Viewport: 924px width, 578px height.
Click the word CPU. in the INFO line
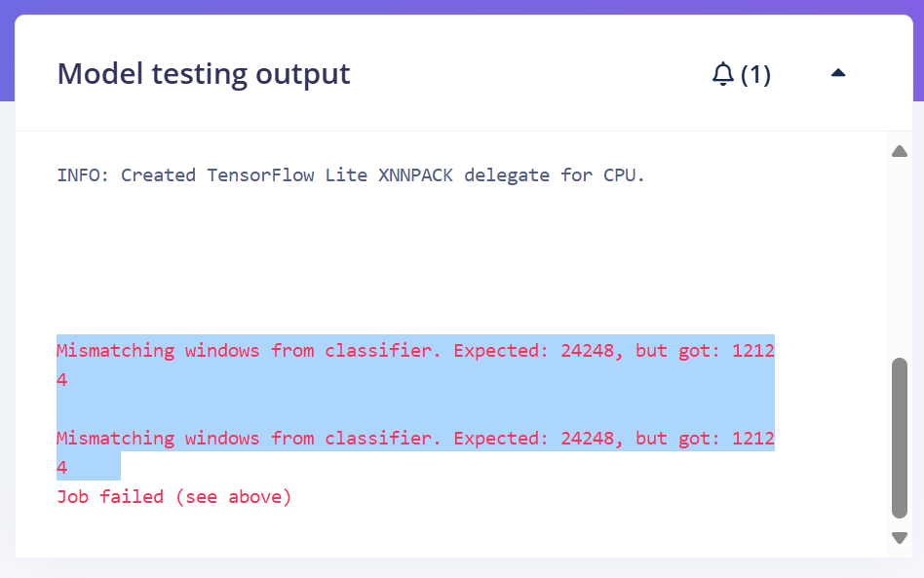pos(624,175)
